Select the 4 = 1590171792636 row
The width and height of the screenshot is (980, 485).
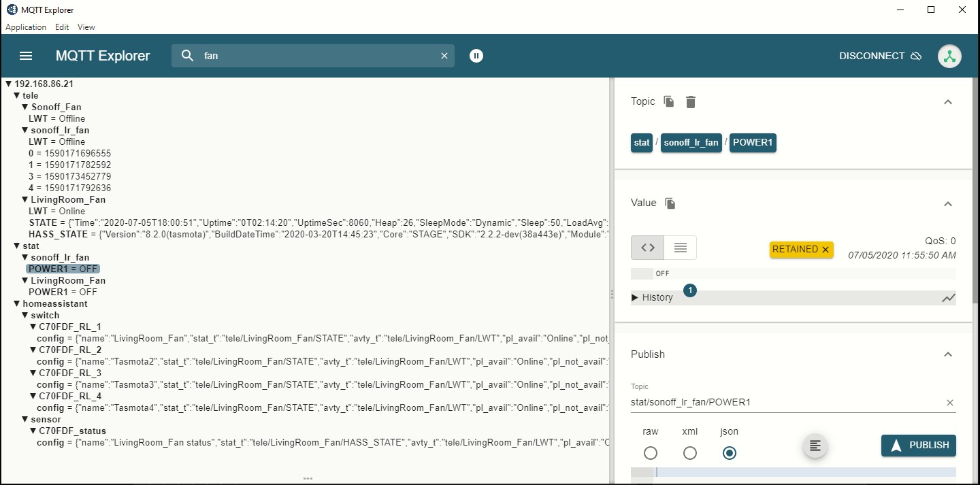[x=69, y=188]
